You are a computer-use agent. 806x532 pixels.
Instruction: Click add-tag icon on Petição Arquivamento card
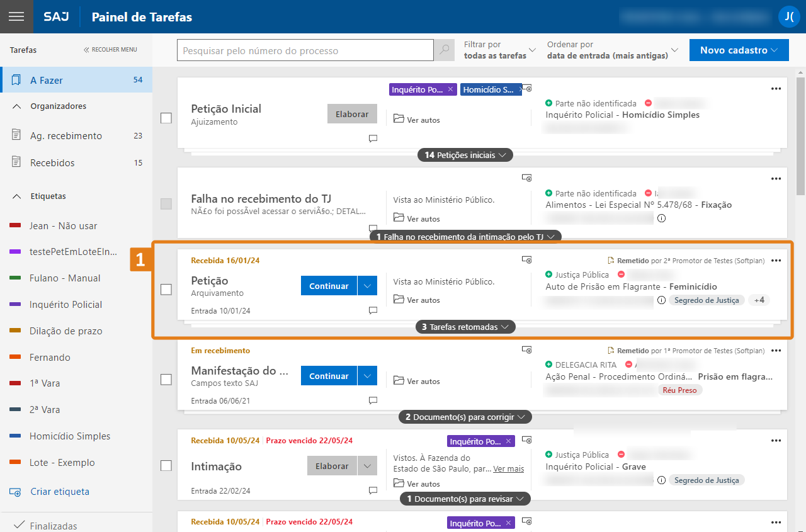[x=527, y=259]
